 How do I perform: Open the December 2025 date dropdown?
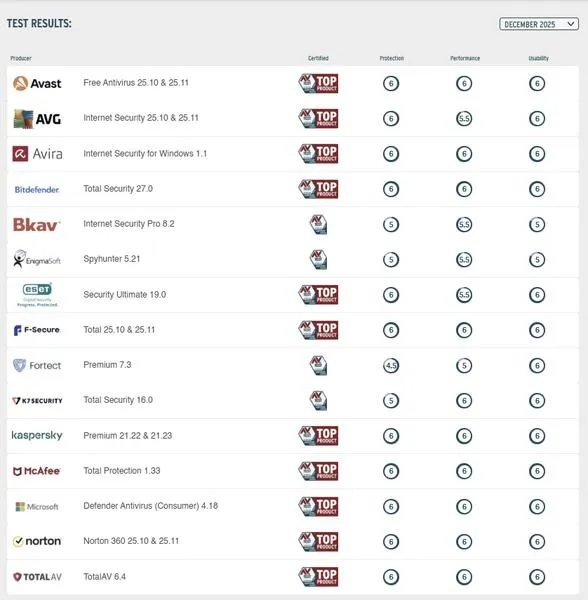click(x=539, y=24)
